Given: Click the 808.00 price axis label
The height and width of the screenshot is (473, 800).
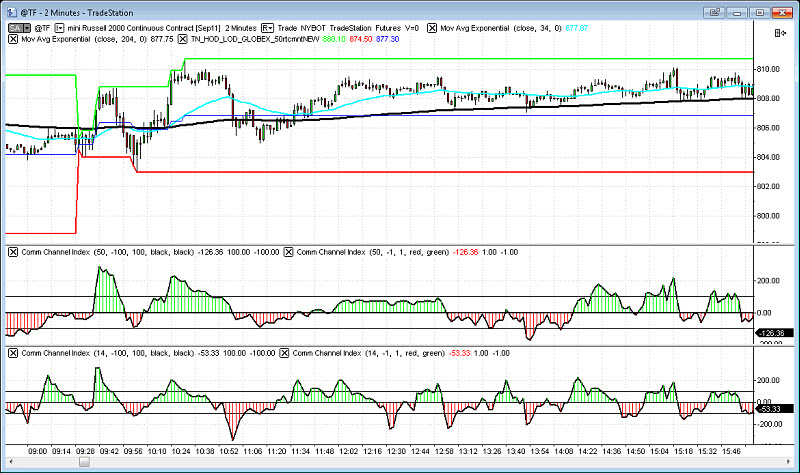Looking at the screenshot, I should click(768, 98).
